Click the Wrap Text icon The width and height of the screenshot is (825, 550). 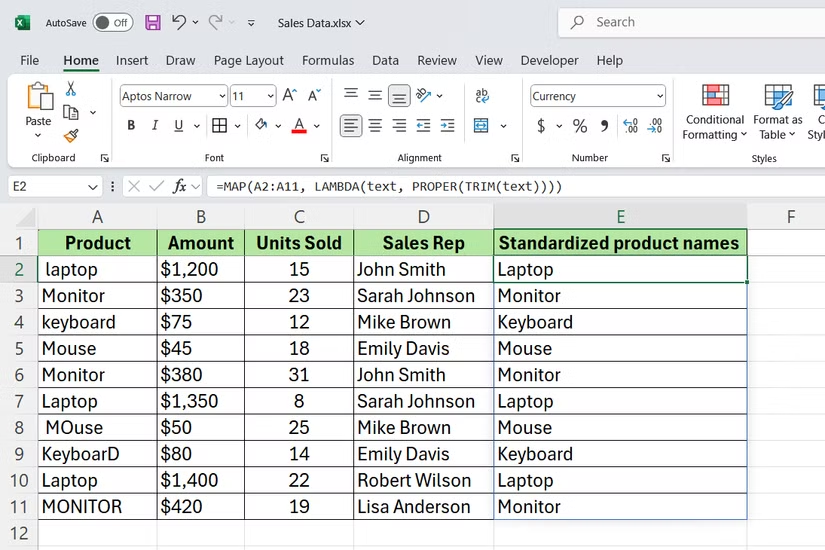tap(482, 96)
